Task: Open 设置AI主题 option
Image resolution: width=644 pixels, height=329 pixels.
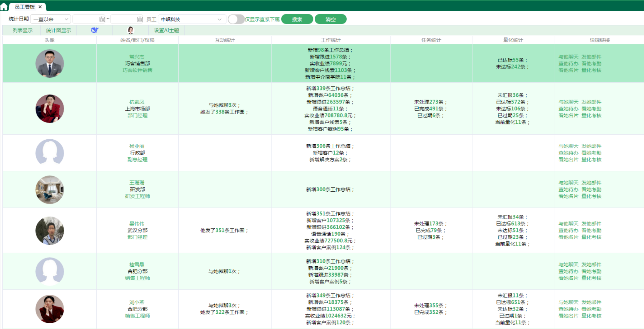Action: tap(166, 30)
